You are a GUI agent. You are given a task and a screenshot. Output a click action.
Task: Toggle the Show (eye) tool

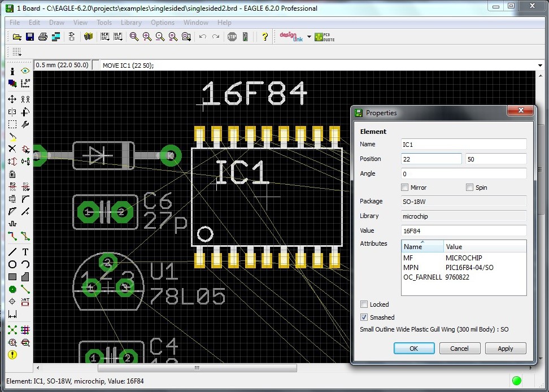25,71
